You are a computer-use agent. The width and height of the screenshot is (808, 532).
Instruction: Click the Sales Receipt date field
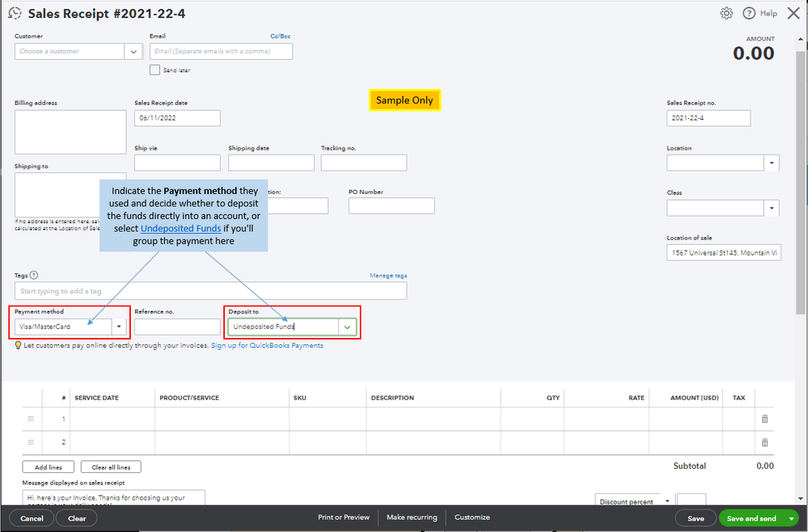coord(177,118)
